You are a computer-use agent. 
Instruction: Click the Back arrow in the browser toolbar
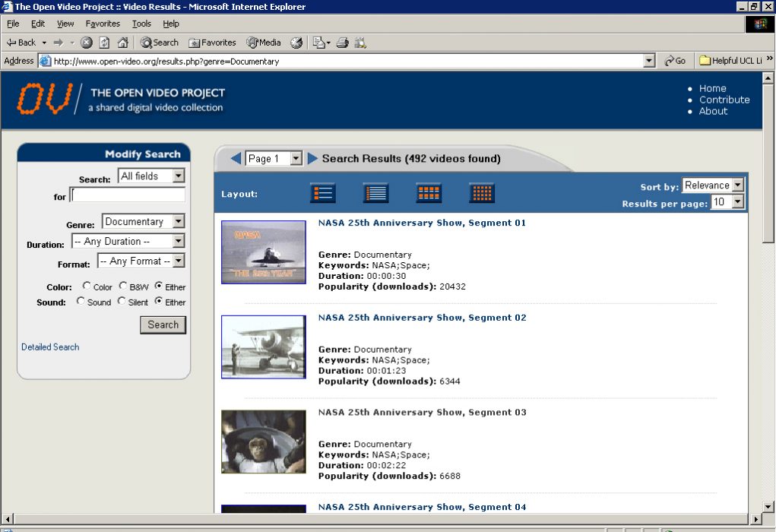[21, 43]
